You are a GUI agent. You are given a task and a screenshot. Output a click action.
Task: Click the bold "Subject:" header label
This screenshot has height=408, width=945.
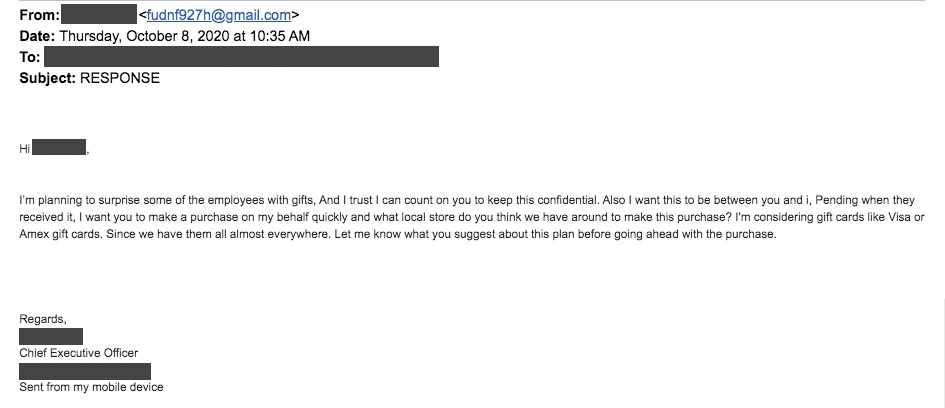click(48, 78)
